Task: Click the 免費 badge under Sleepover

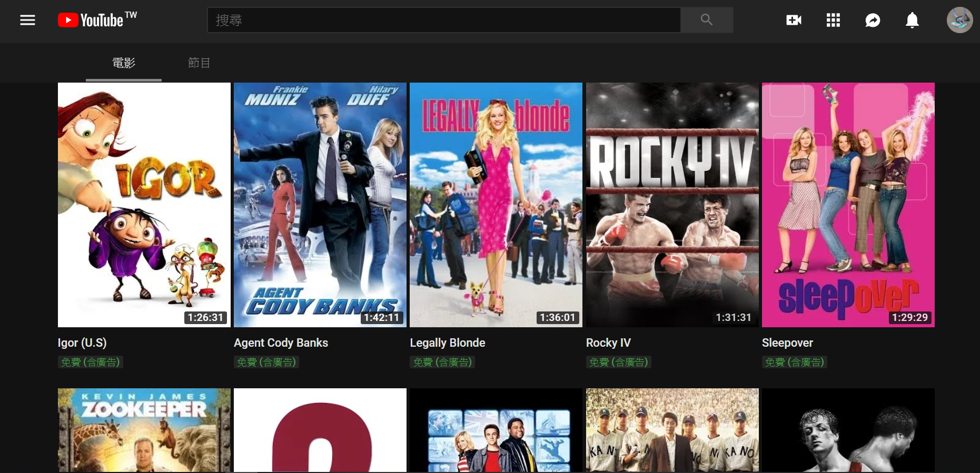Action: (x=795, y=362)
